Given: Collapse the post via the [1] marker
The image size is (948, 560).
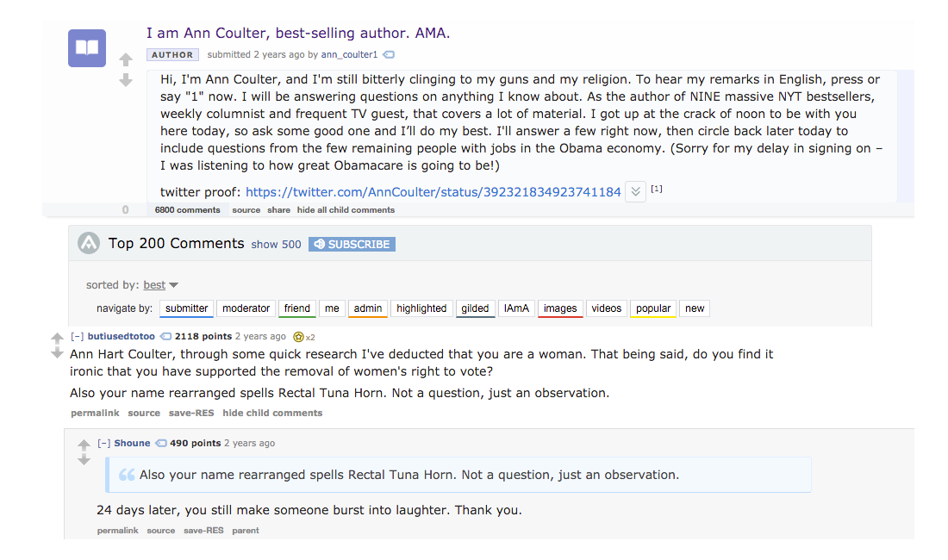Looking at the screenshot, I should click(x=657, y=189).
